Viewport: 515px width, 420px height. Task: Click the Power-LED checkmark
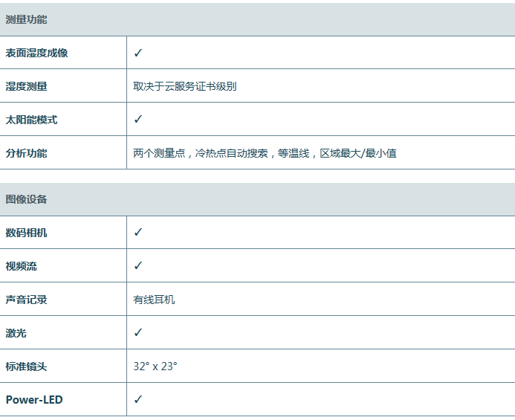(138, 399)
